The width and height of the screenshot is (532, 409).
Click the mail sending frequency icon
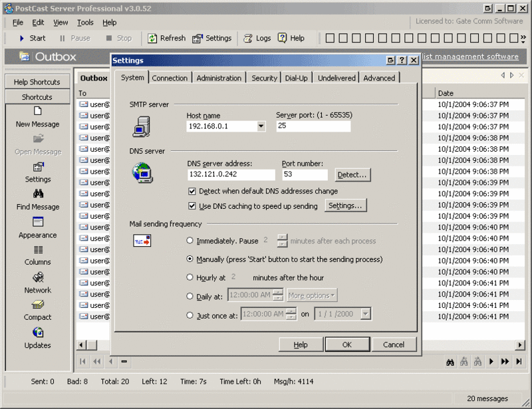[x=142, y=240]
